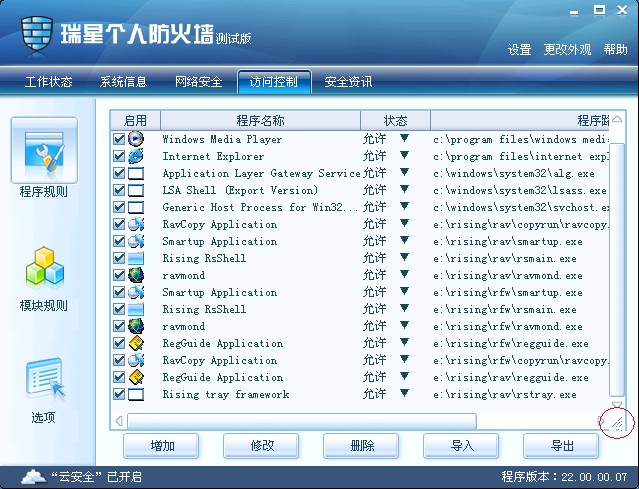The width and height of the screenshot is (639, 489).
Task: Click the rfw\regguide.exe RegGuide icon
Action: (136, 344)
